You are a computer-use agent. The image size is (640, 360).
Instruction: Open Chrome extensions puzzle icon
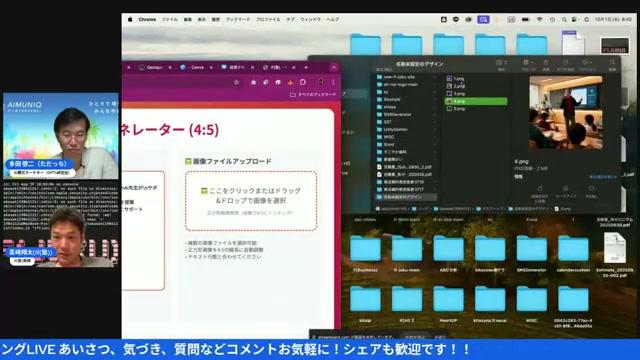coord(302,82)
